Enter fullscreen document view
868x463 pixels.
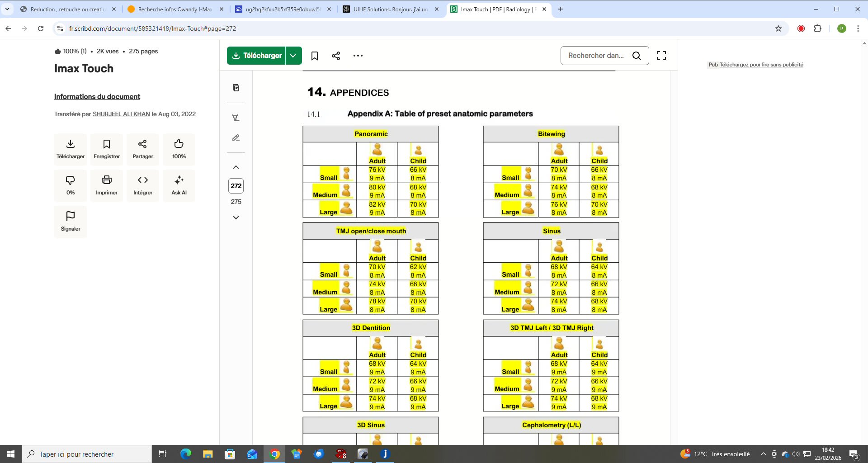coord(661,56)
